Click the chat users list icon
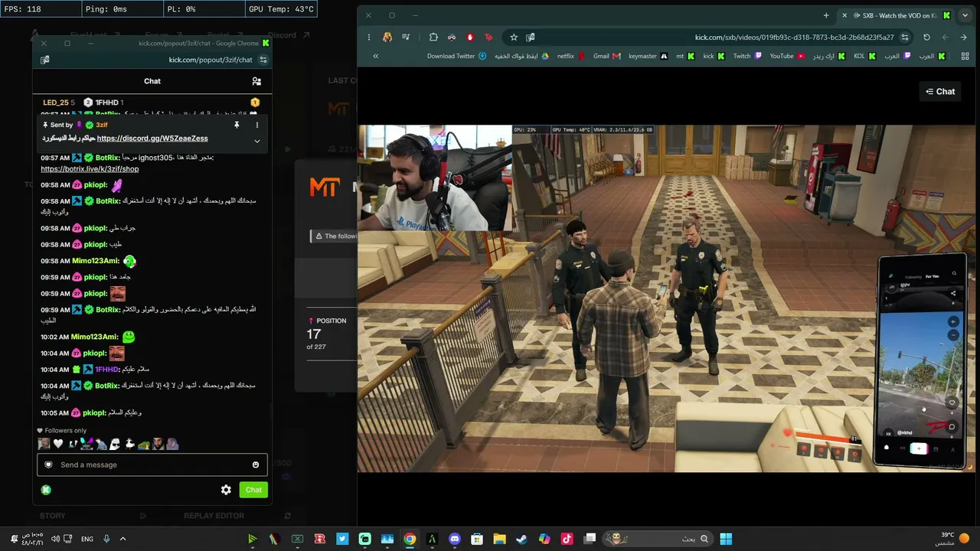The width and height of the screenshot is (980, 551). point(256,81)
